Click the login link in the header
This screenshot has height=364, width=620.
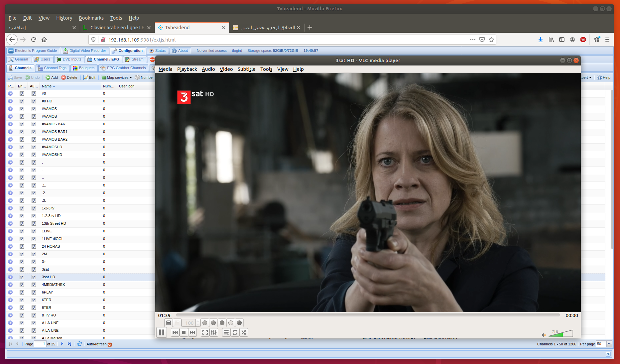[x=237, y=51]
